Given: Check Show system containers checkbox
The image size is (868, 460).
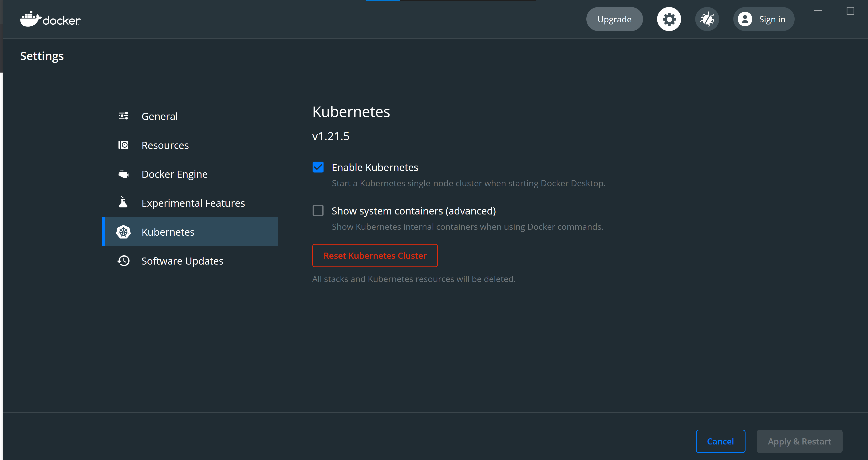Looking at the screenshot, I should pos(318,211).
